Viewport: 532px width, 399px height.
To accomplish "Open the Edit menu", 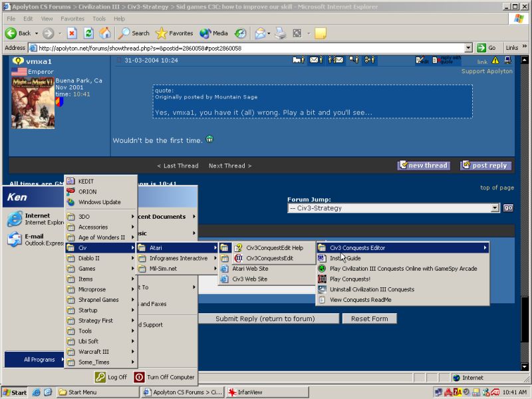I will (28, 19).
